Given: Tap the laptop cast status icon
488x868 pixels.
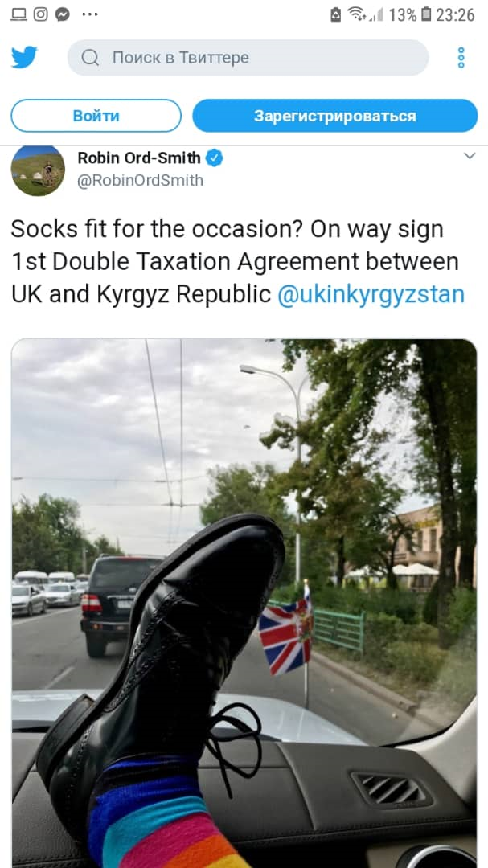Looking at the screenshot, I should pyautogui.click(x=18, y=14).
